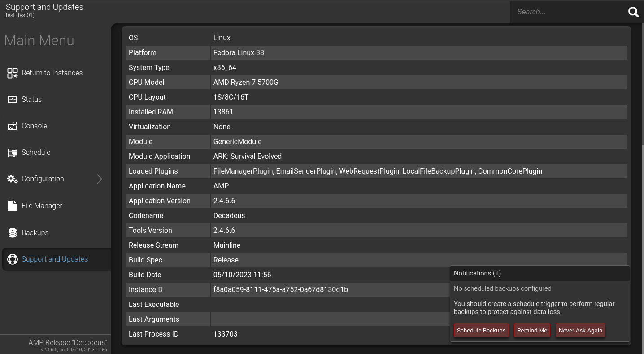Click ARK: Survival Evolved application value

click(248, 157)
